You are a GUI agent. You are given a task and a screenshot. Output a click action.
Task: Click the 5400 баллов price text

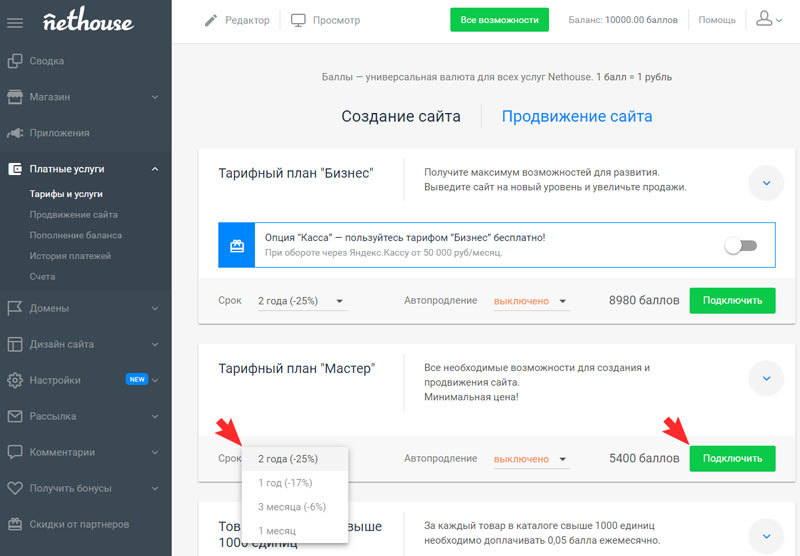[644, 458]
